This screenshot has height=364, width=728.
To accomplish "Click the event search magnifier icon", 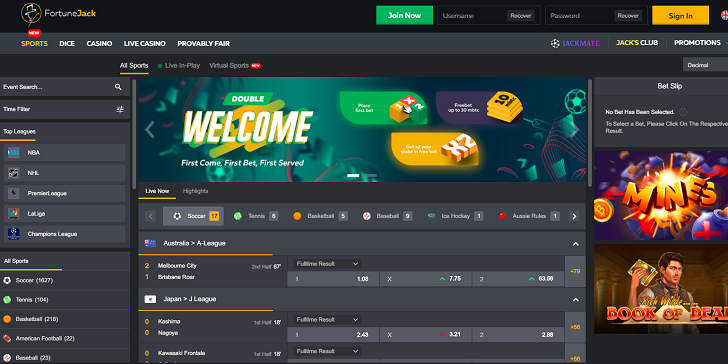I will point(118,87).
